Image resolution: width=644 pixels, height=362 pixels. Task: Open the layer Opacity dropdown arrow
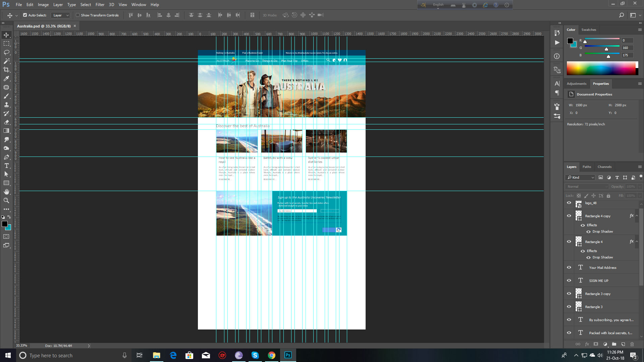(640, 187)
